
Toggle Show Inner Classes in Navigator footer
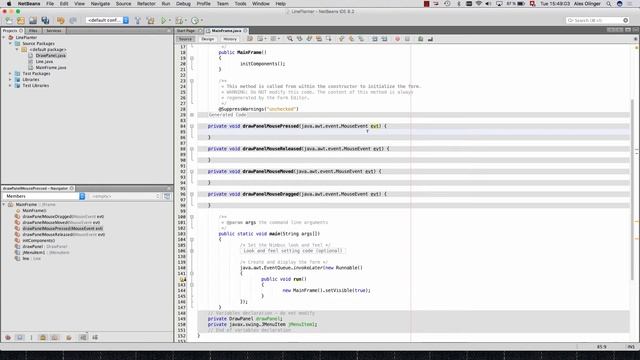pos(55,338)
